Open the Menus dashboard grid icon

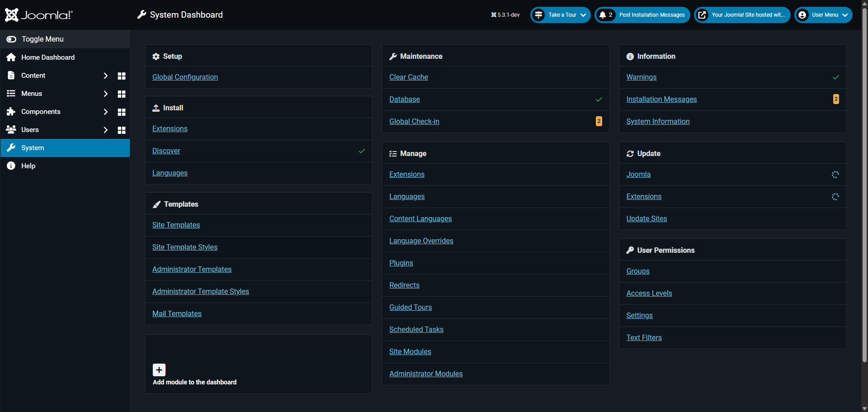point(122,94)
